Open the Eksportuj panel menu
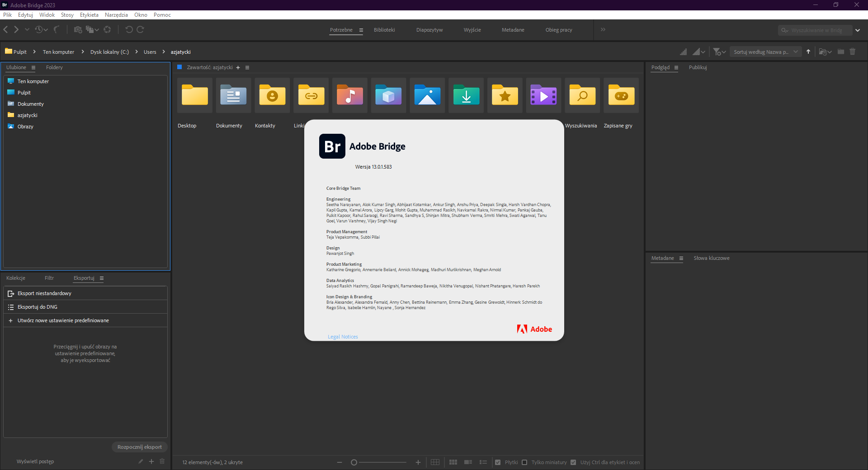Image resolution: width=868 pixels, height=470 pixels. pyautogui.click(x=102, y=278)
